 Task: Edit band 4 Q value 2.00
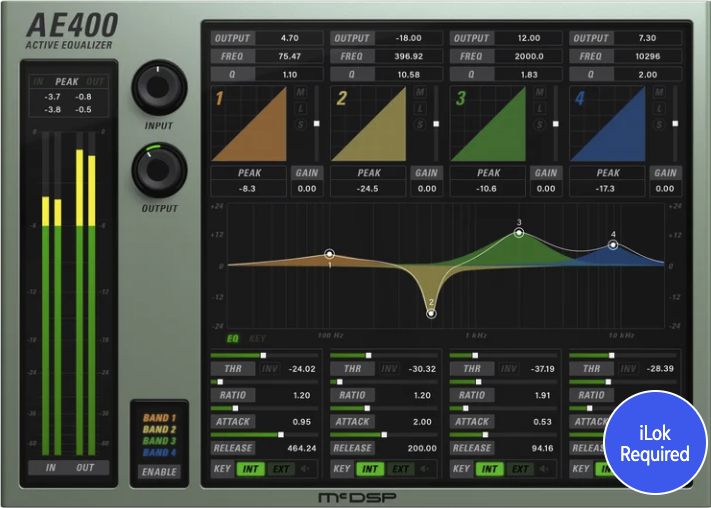coord(648,74)
